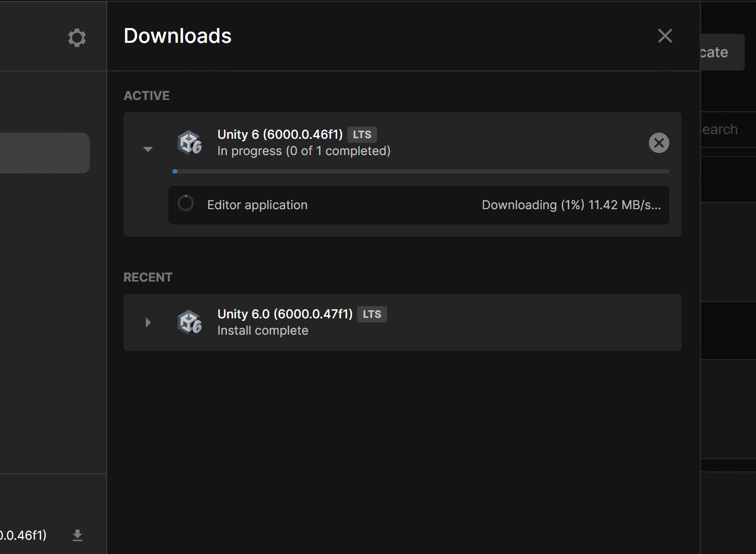
Task: Click the Downloads panel heading
Action: [178, 36]
